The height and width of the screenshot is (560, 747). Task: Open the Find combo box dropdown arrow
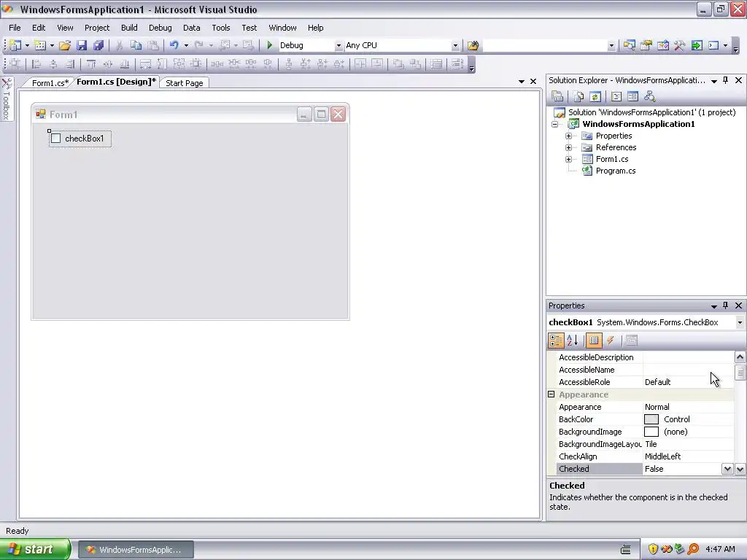pyautogui.click(x=611, y=46)
